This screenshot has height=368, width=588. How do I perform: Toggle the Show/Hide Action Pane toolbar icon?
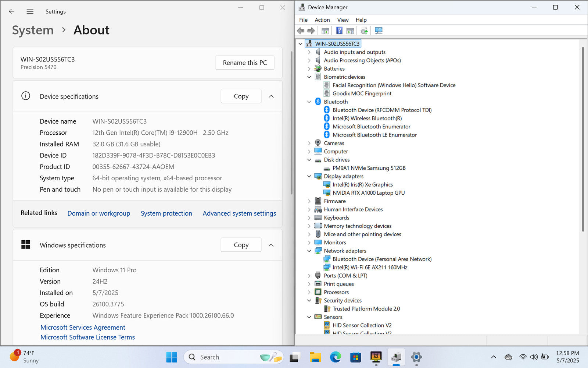pos(350,31)
